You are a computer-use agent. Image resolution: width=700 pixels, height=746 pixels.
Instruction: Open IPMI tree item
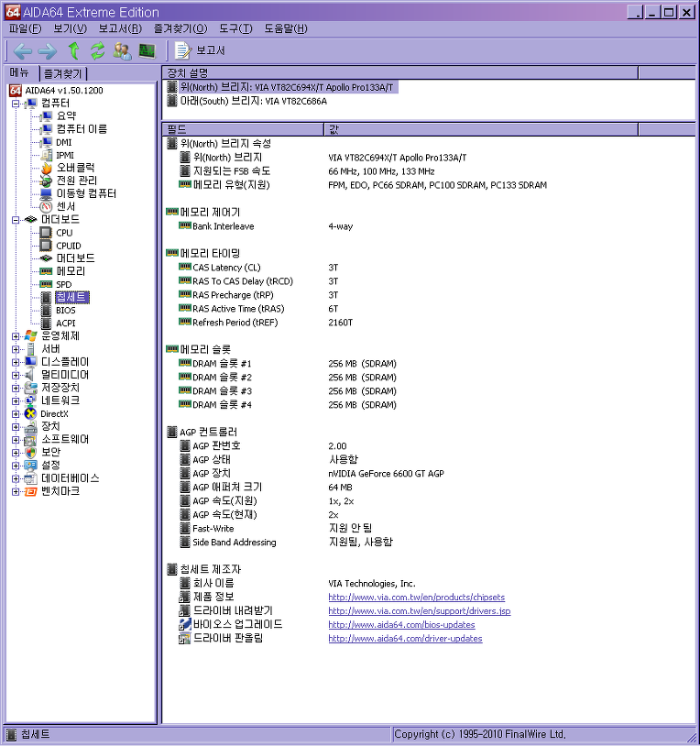coord(65,155)
